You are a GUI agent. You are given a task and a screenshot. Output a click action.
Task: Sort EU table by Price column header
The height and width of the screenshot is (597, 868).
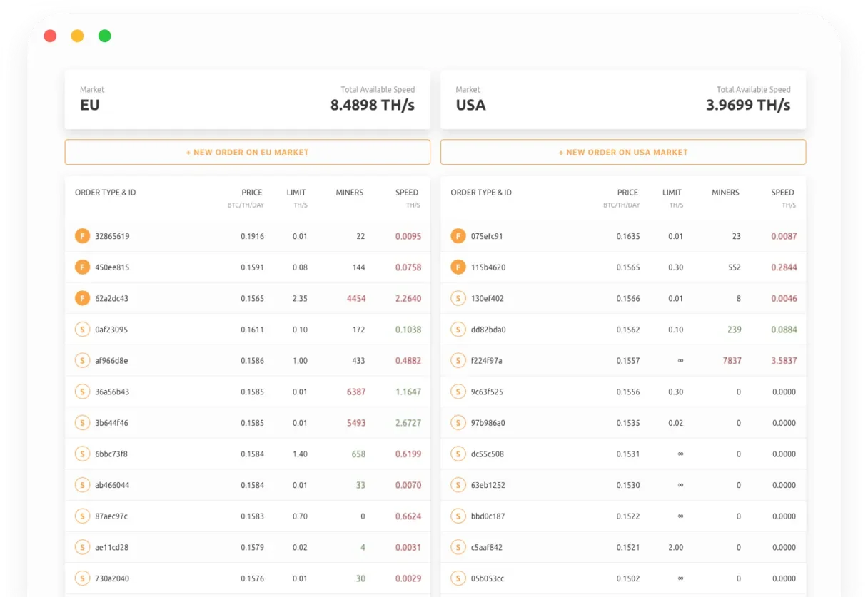click(x=251, y=193)
